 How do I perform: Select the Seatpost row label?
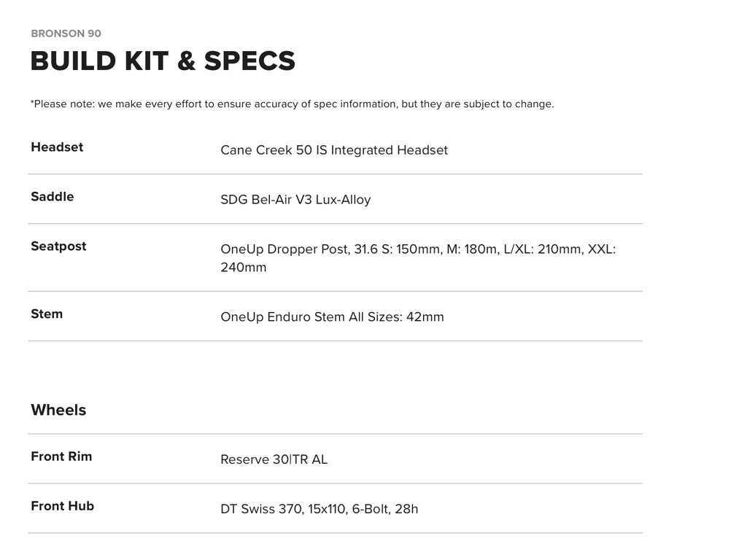pos(58,246)
